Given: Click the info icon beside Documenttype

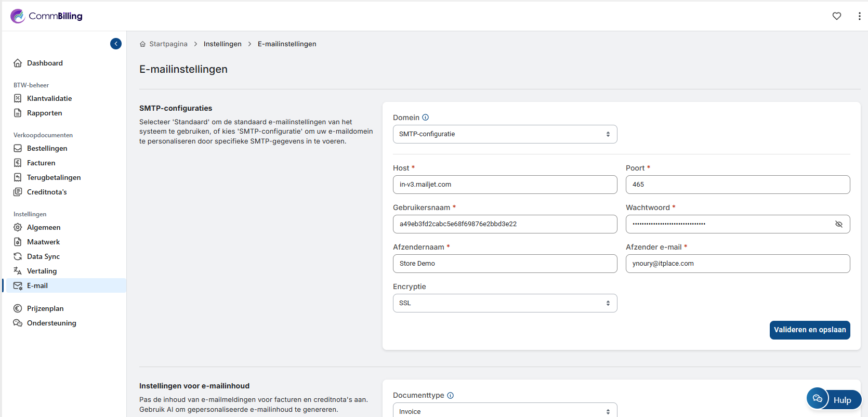Looking at the screenshot, I should click(x=451, y=395).
